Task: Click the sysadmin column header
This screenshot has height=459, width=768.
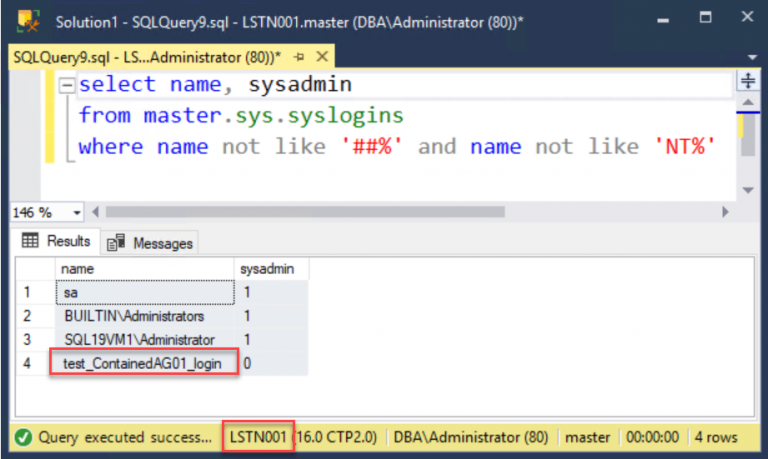Action: click(271, 269)
